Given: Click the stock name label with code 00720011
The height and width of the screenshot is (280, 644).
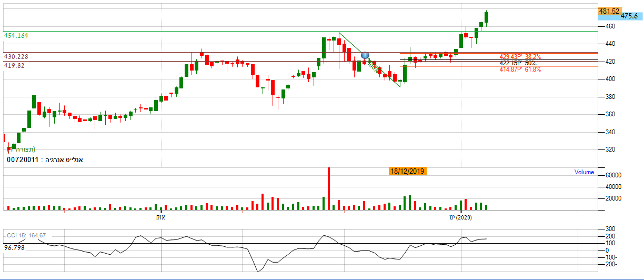Looking at the screenshot, I should click(45, 159).
